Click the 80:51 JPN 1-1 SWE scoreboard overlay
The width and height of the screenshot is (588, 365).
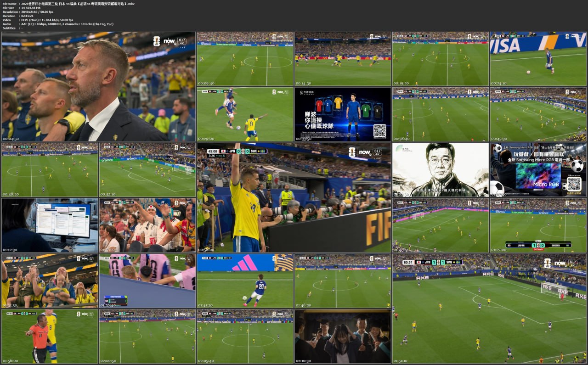(432, 262)
